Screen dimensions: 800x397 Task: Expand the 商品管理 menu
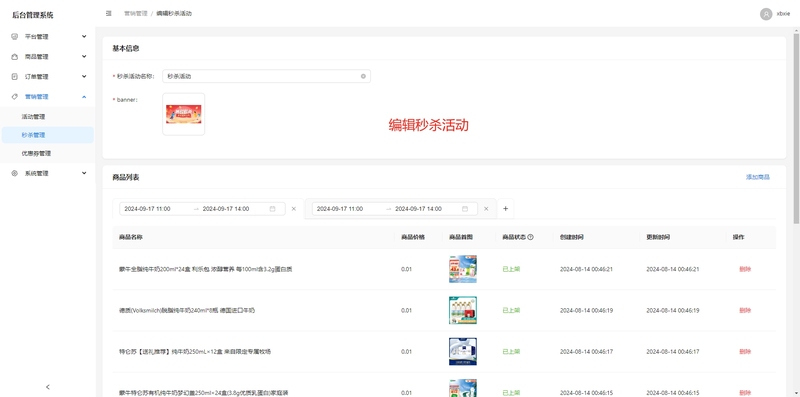click(x=47, y=57)
